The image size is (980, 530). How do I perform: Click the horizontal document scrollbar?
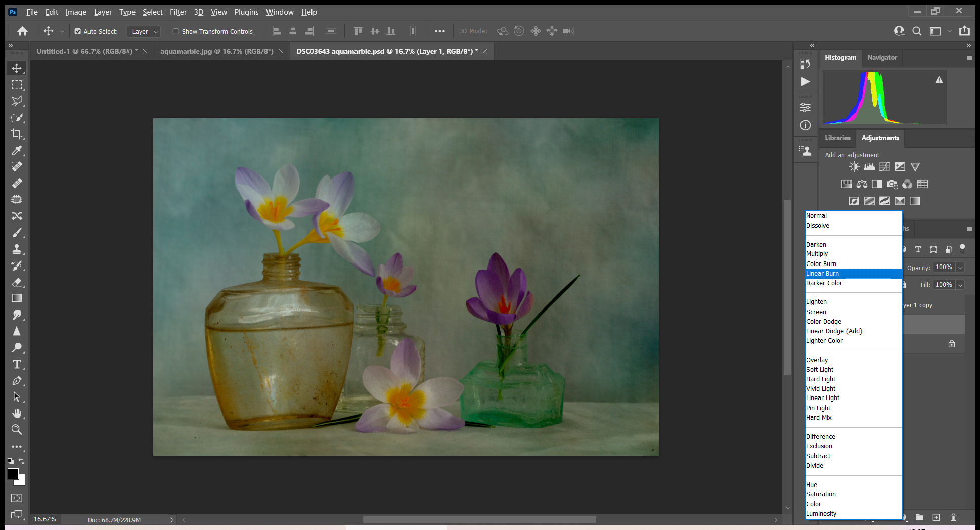pos(479,519)
